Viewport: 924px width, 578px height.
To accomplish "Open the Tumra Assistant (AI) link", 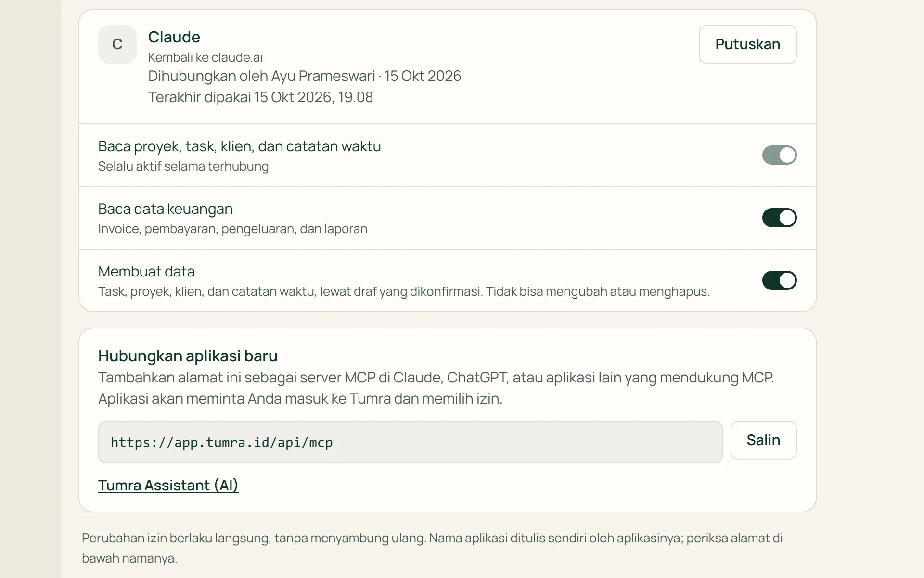I will click(168, 485).
